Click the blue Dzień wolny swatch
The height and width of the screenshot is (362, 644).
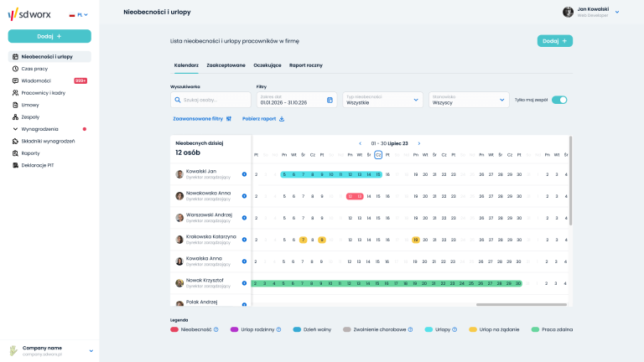coord(297,329)
